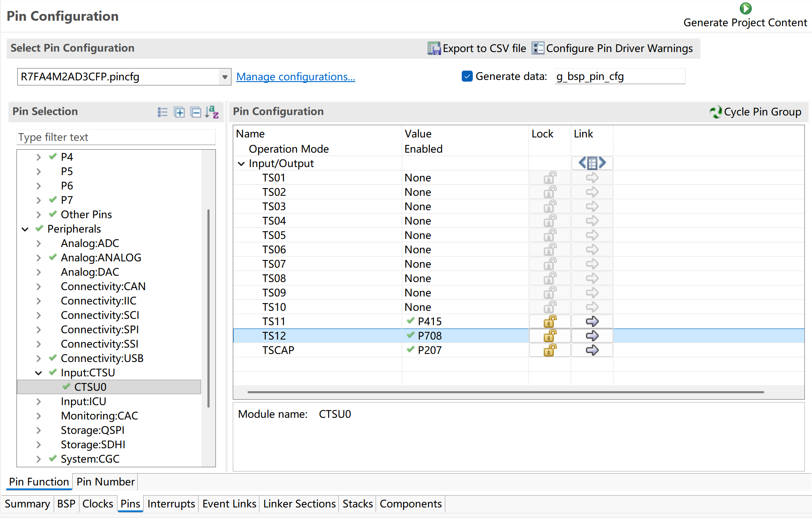Screen dimensions: 812x518
Task: Open the R7FA4M2AD3CFP.pincfg configuration dropdown
Action: 225,77
